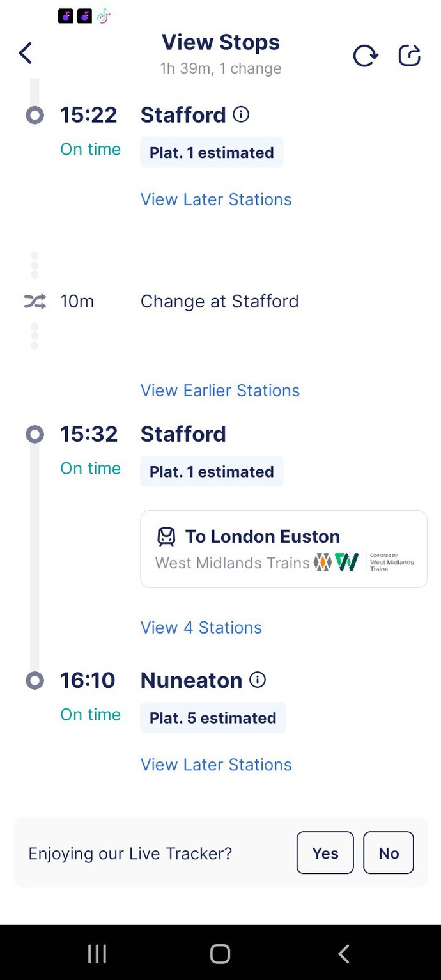Expand View Later Stations under Nuneaton
This screenshot has height=980, width=441.
pyautogui.click(x=216, y=765)
